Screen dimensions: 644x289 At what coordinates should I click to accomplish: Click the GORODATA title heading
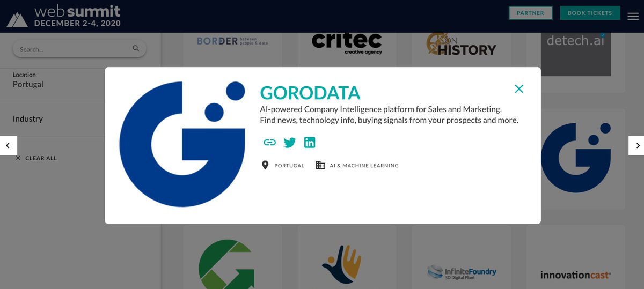[310, 93]
